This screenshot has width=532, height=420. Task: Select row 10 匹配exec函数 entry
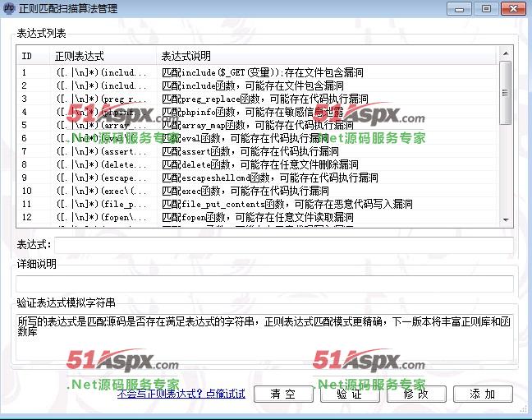pyautogui.click(x=257, y=191)
